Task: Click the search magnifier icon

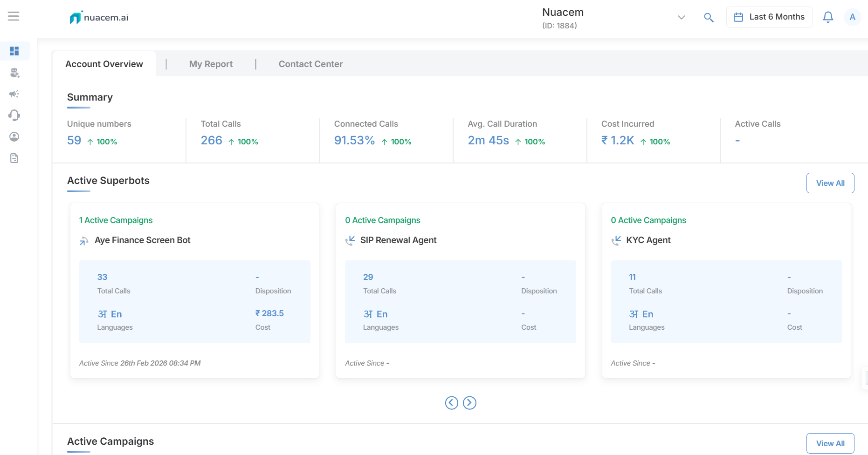Action: click(x=709, y=18)
